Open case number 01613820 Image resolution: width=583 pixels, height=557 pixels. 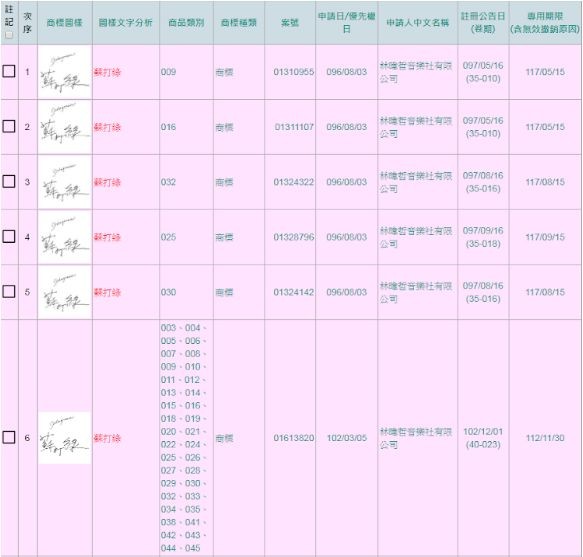[294, 438]
